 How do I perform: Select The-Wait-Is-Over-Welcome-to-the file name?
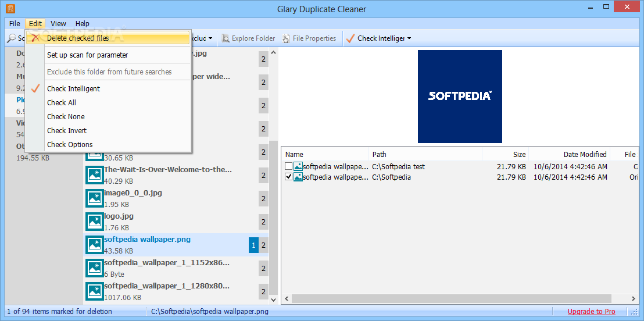click(168, 169)
